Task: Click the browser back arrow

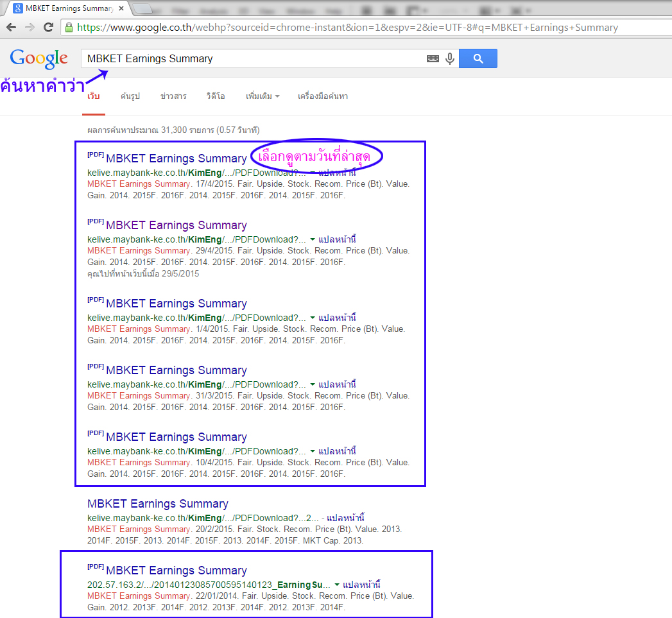Action: pos(12,28)
